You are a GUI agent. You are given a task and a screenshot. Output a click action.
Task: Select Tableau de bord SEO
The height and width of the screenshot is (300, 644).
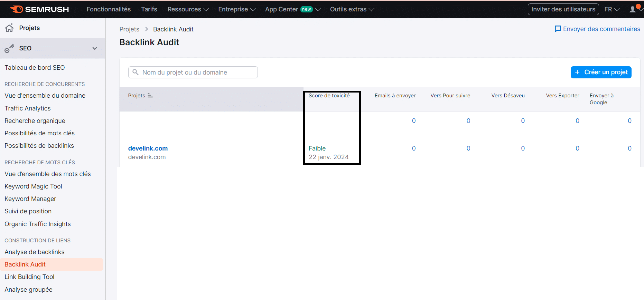coord(35,68)
